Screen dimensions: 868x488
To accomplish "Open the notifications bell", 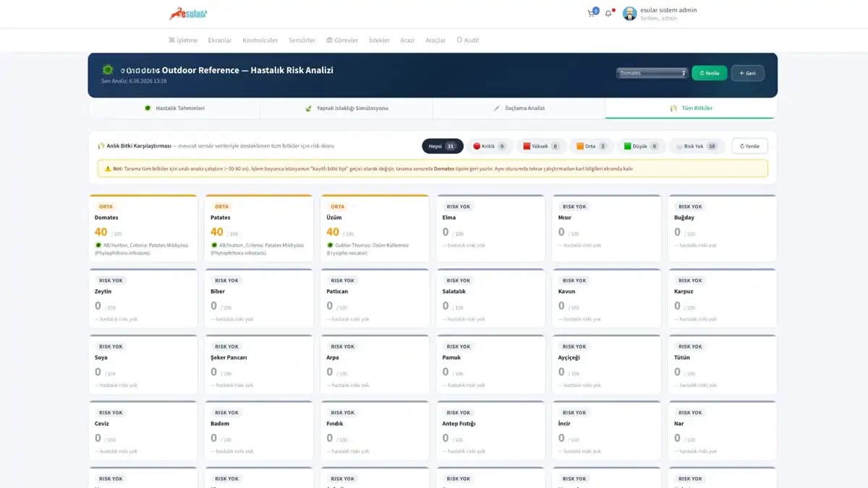I will click(608, 13).
